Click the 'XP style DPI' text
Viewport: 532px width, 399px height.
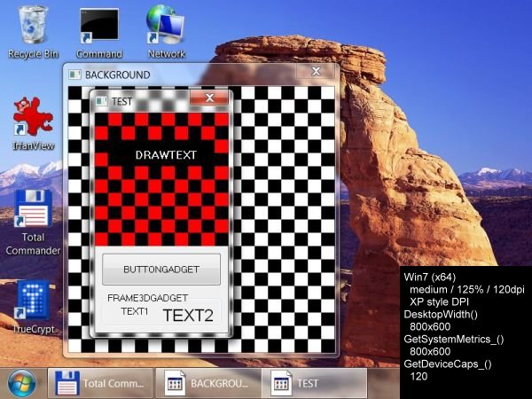coord(440,301)
